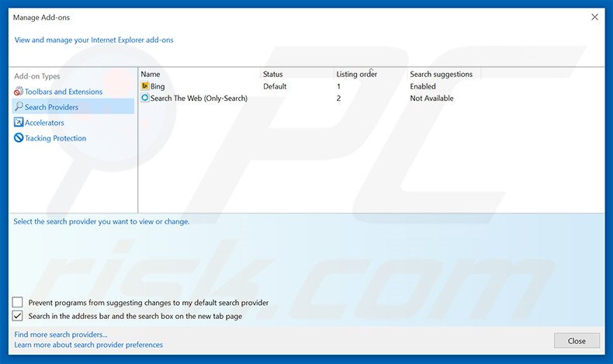Click the Search The Web provider icon
The image size is (613, 364).
point(145,98)
